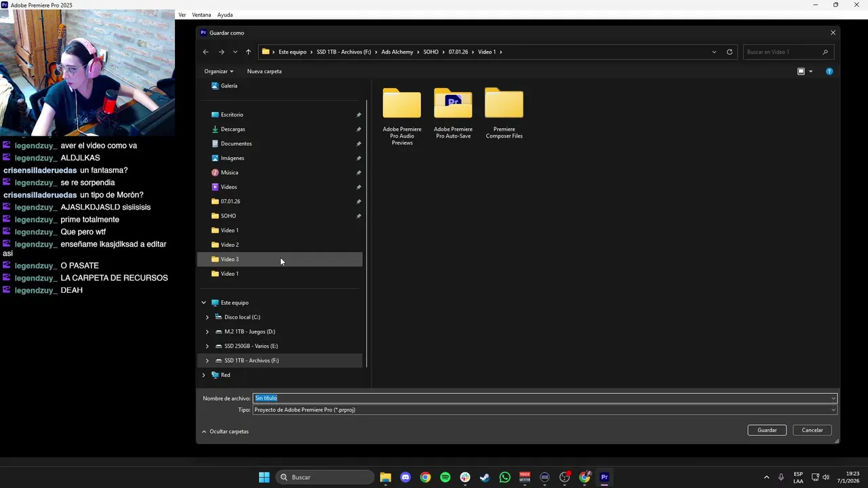The width and height of the screenshot is (868, 488).
Task: Open the help question mark button
Action: click(829, 71)
